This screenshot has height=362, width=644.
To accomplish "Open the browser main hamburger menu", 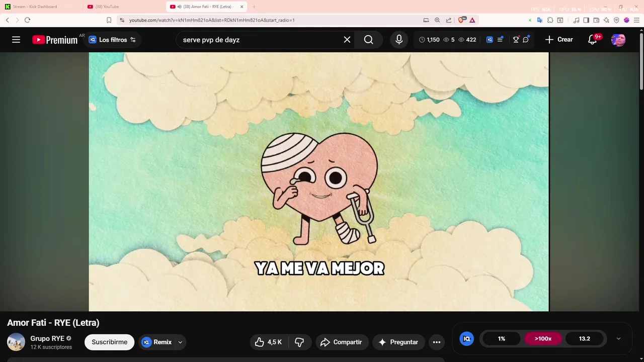I will tap(636, 20).
